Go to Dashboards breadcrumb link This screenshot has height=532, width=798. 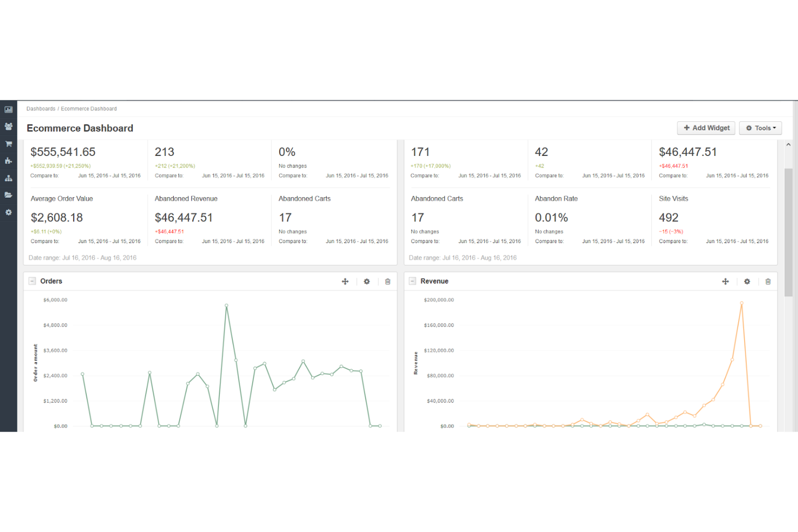(x=41, y=108)
